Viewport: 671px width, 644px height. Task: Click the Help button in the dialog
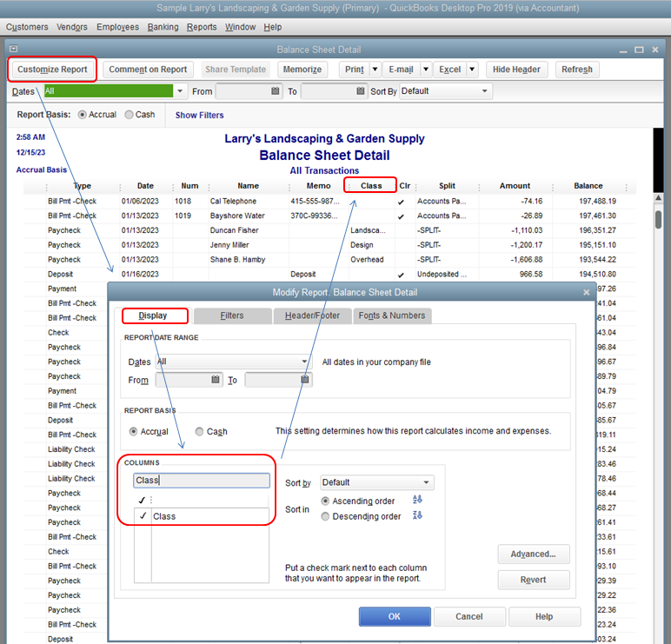click(x=544, y=616)
